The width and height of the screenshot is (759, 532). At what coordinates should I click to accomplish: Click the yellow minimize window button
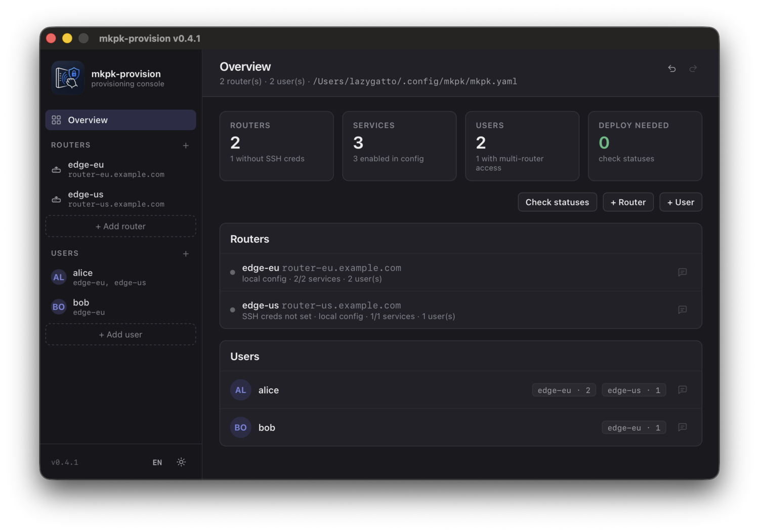[x=67, y=38]
